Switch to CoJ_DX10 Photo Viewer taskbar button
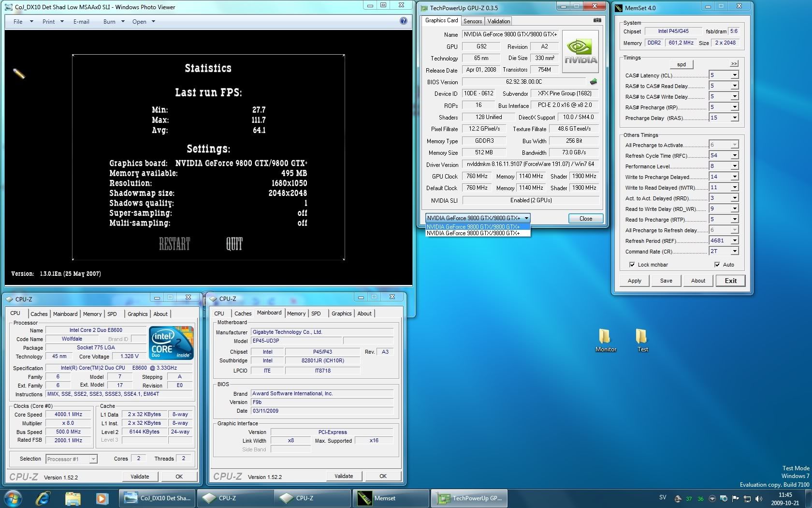Image resolution: width=812 pixels, height=508 pixels. tap(158, 498)
